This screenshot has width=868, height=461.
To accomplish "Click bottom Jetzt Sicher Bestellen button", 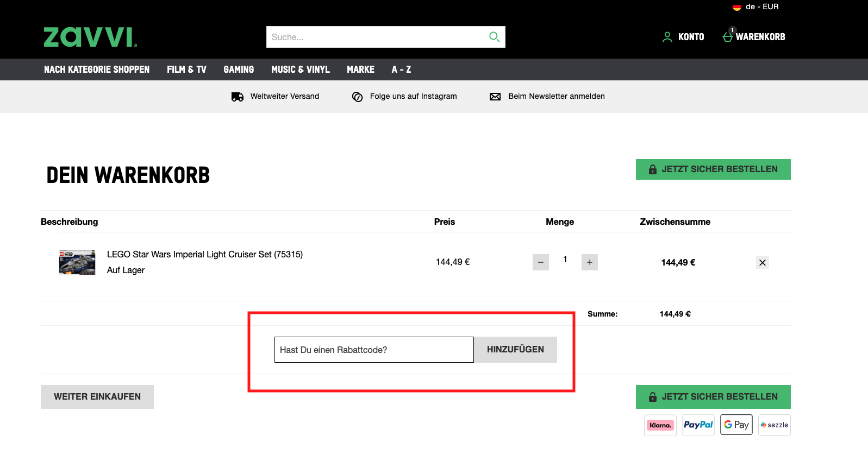I will click(x=713, y=397).
